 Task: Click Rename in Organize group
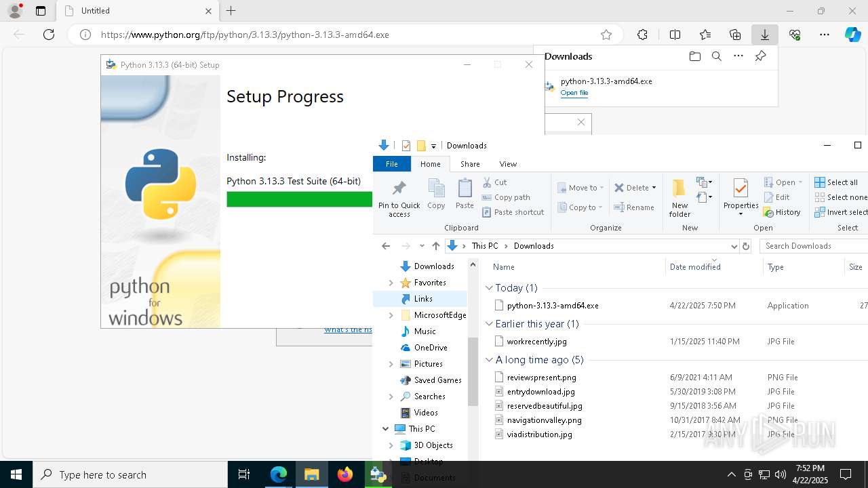click(x=634, y=207)
